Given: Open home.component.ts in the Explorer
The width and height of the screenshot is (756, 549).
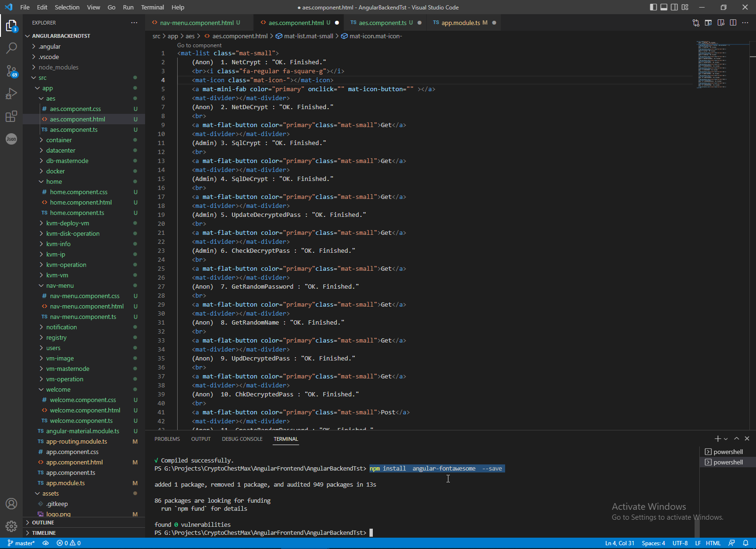Looking at the screenshot, I should [x=84, y=213].
